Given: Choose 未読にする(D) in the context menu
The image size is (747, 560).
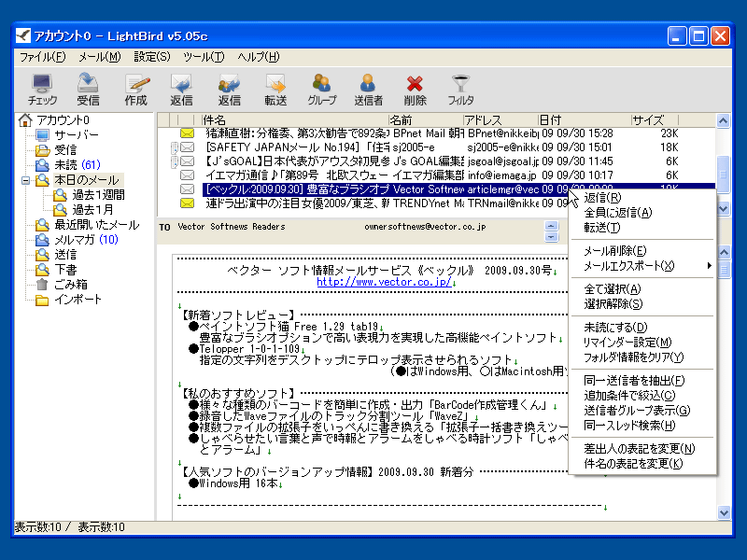Looking at the screenshot, I should [x=642, y=328].
